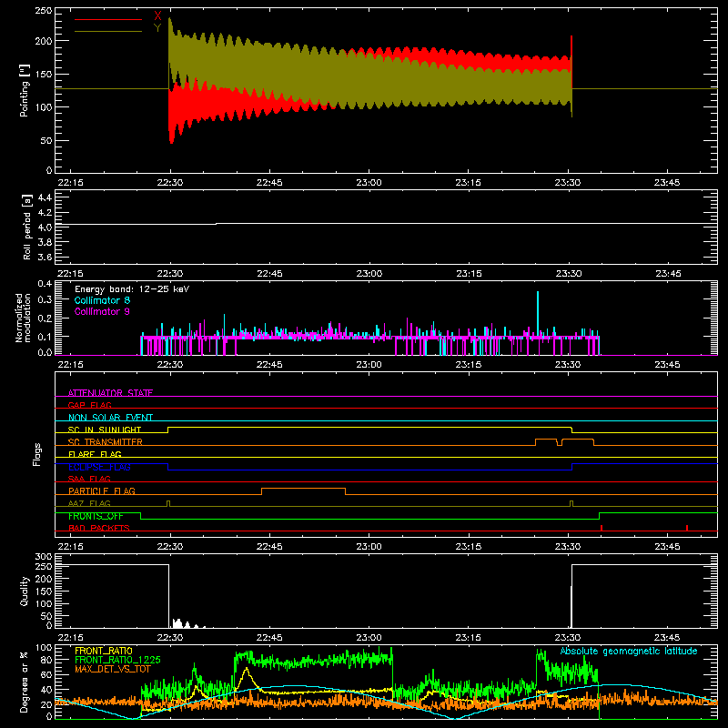The image size is (728, 728).
Task: Click the Flags axis title
Action: (x=37, y=454)
